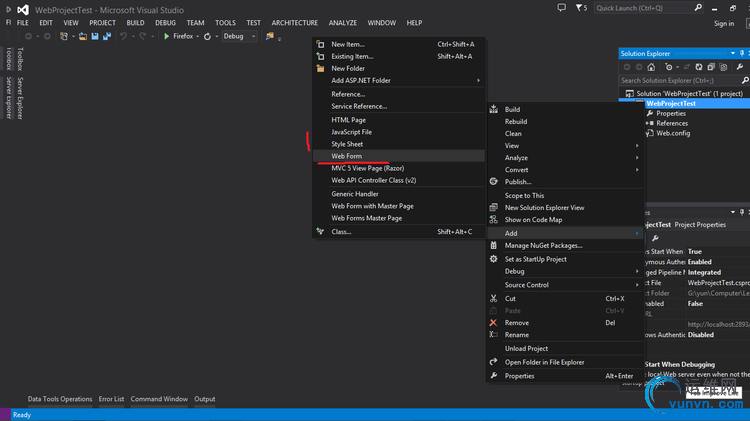The width and height of the screenshot is (750, 421).
Task: Open the ARCHITECTURE menu
Action: [x=295, y=22]
